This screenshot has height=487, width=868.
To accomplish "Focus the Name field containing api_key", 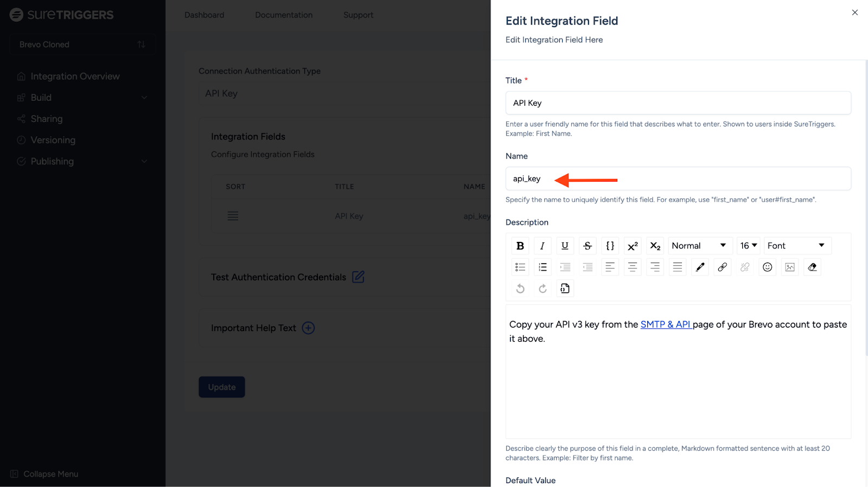I will coord(678,178).
